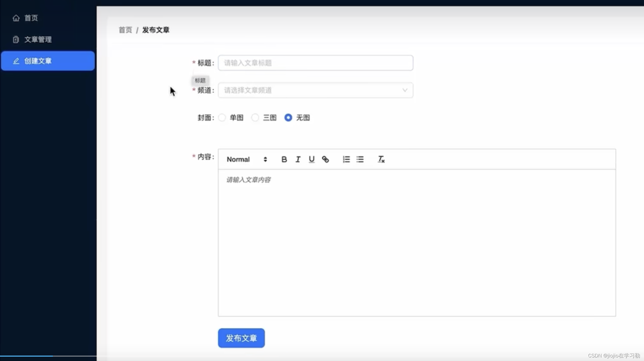The height and width of the screenshot is (361, 644).
Task: Clear text formatting with Tx icon
Action: point(381,159)
